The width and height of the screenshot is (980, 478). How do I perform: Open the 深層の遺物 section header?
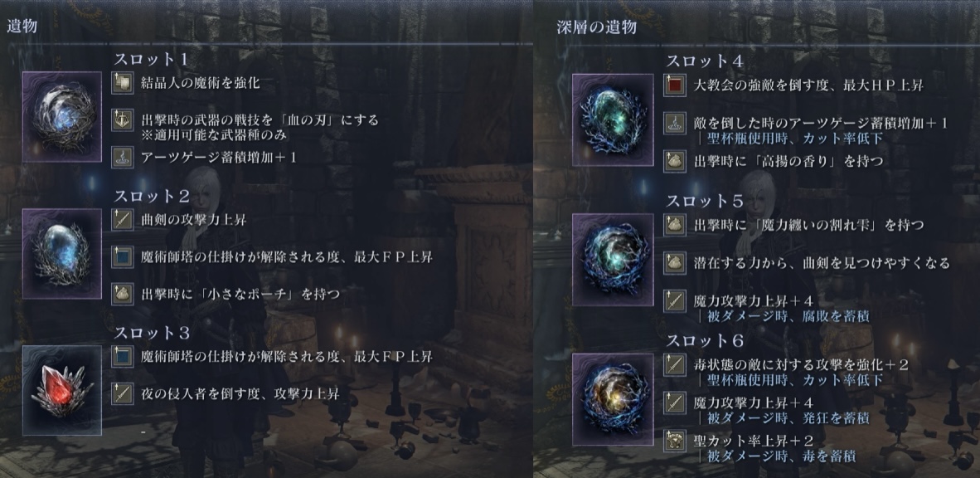[x=596, y=27]
